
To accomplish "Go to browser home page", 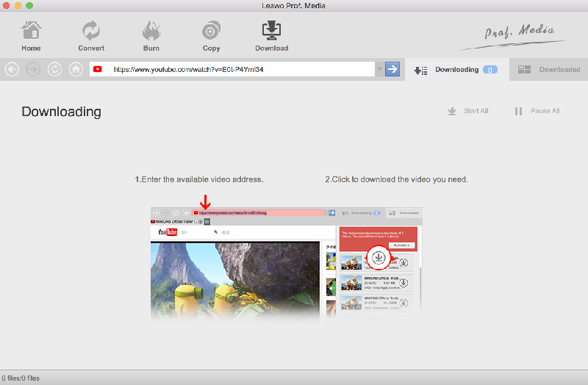I will point(76,69).
